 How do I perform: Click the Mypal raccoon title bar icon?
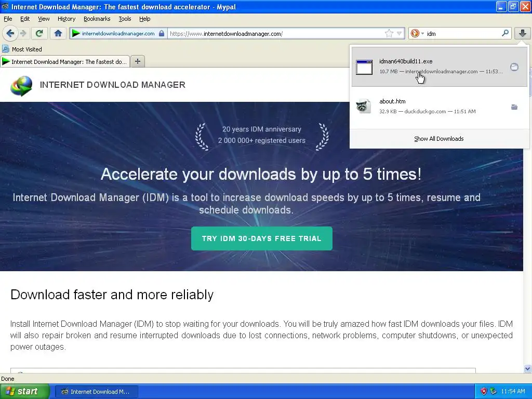tap(5, 6)
